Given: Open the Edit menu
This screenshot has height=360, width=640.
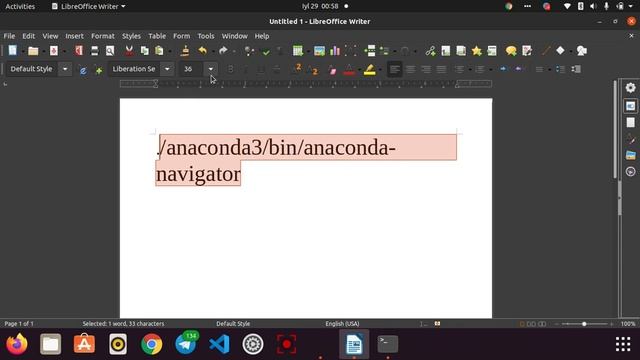Looking at the screenshot, I should point(29,36).
